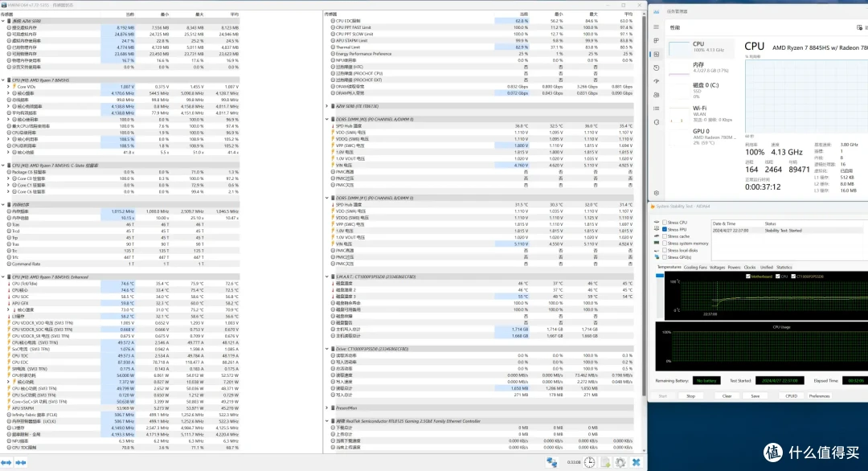Collapse DDR5 DIMM [#0] sensor group
Viewport: 868px width, 471px height.
click(327, 119)
